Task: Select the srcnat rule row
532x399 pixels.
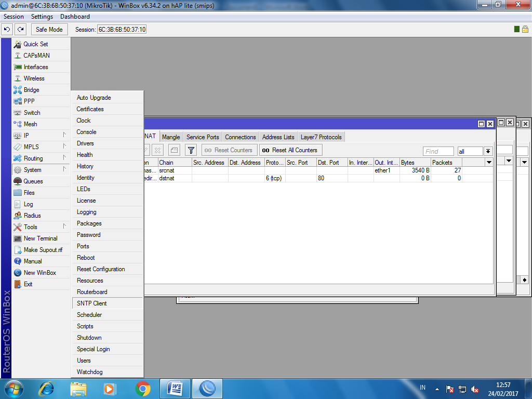Action: [318, 170]
